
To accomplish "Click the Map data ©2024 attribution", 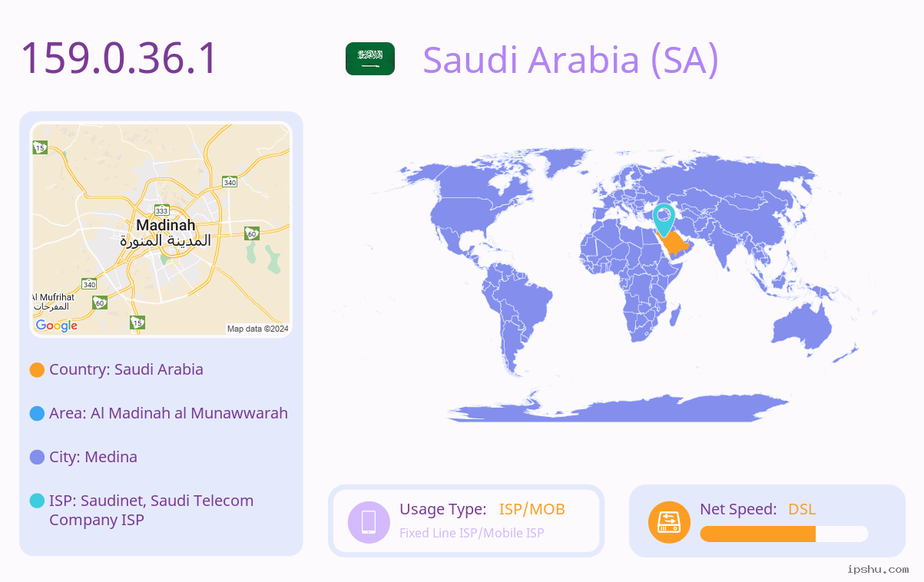I will (257, 329).
